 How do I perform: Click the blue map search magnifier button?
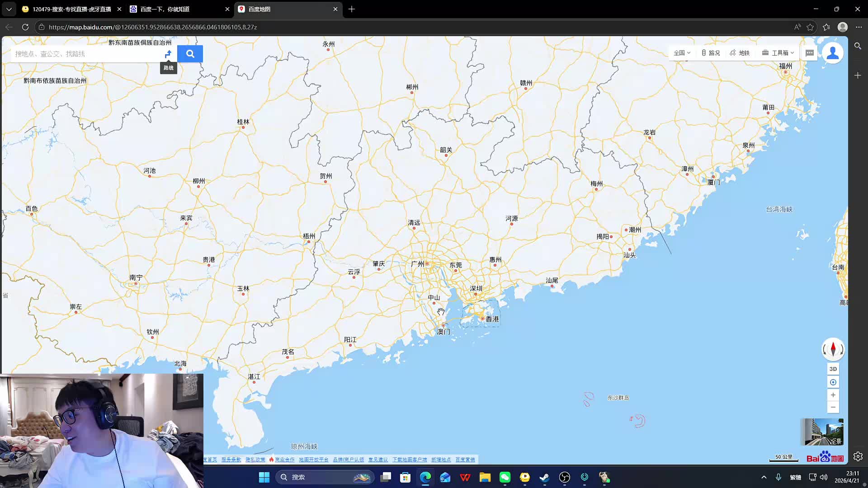click(190, 54)
